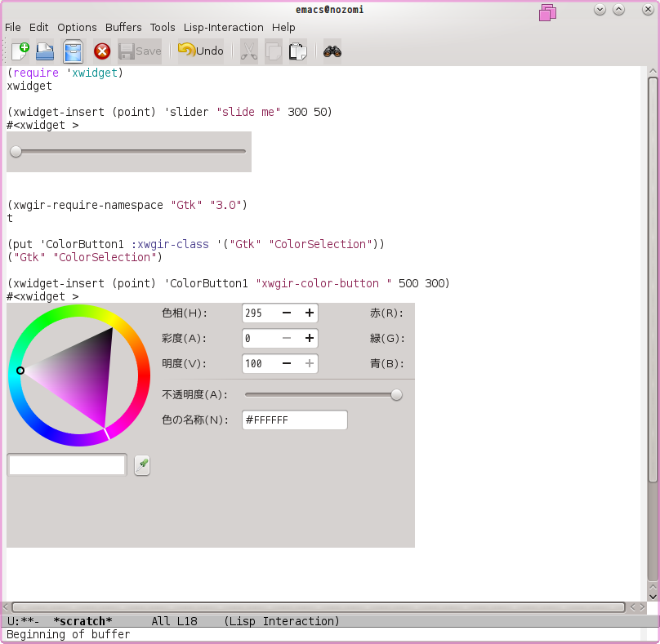Click the "slide me" string in code
The image size is (660, 644).
248,112
